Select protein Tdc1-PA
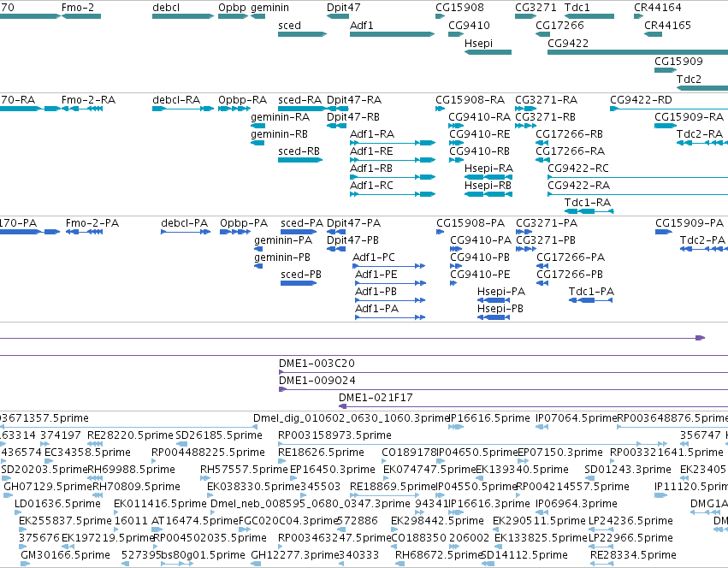This screenshot has width=728, height=568. tap(591, 300)
